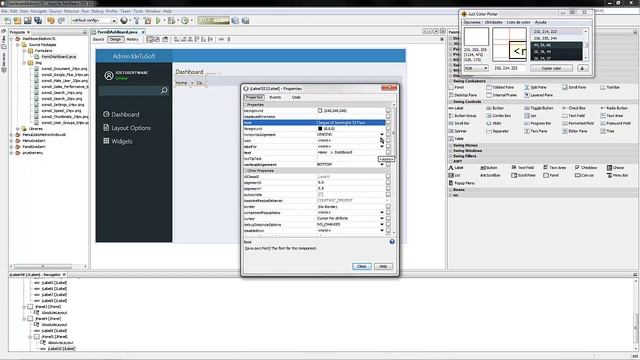Click the foreground property black swatch
Screen dimensions: 640x360
tap(320, 129)
